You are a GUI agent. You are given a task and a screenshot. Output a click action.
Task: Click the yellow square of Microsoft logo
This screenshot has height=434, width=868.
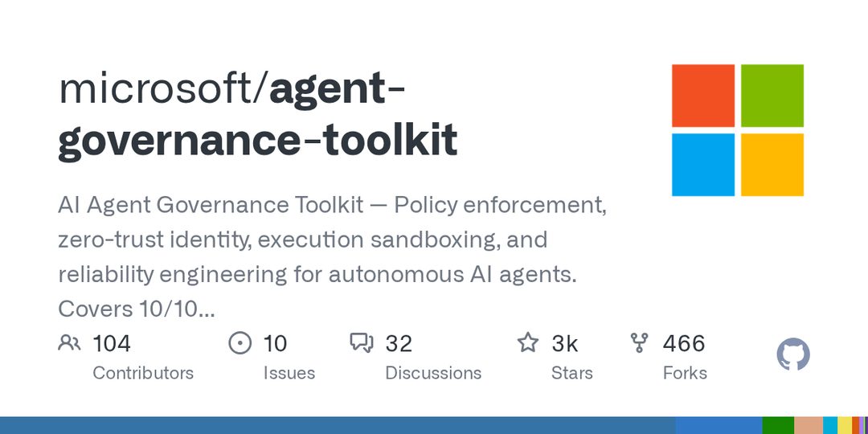772,165
